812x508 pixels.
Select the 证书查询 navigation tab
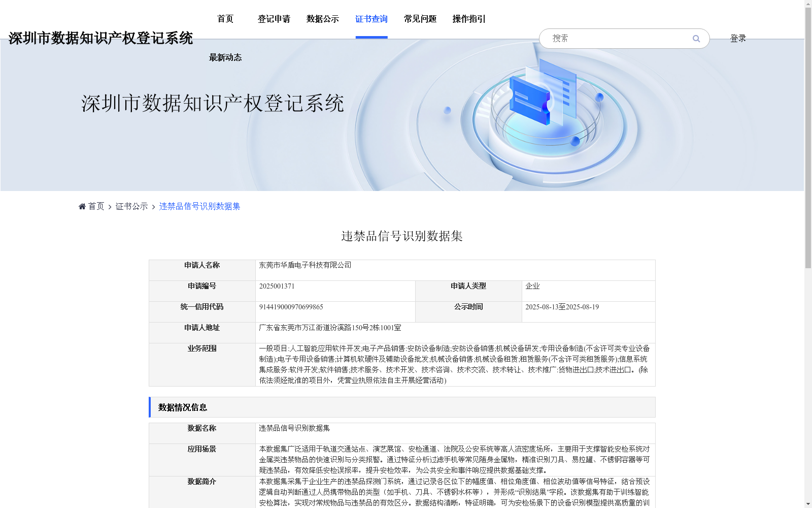point(371,19)
